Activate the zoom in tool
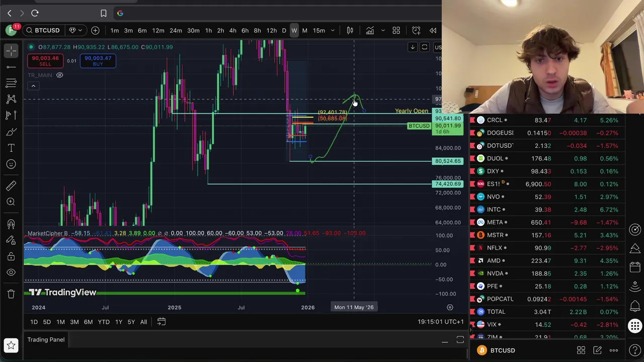Image resolution: width=644 pixels, height=362 pixels. pyautogui.click(x=11, y=202)
